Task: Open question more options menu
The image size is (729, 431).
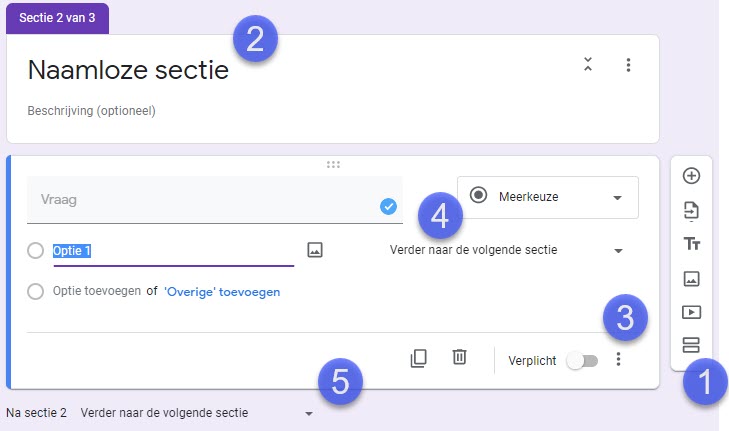Action: tap(618, 359)
